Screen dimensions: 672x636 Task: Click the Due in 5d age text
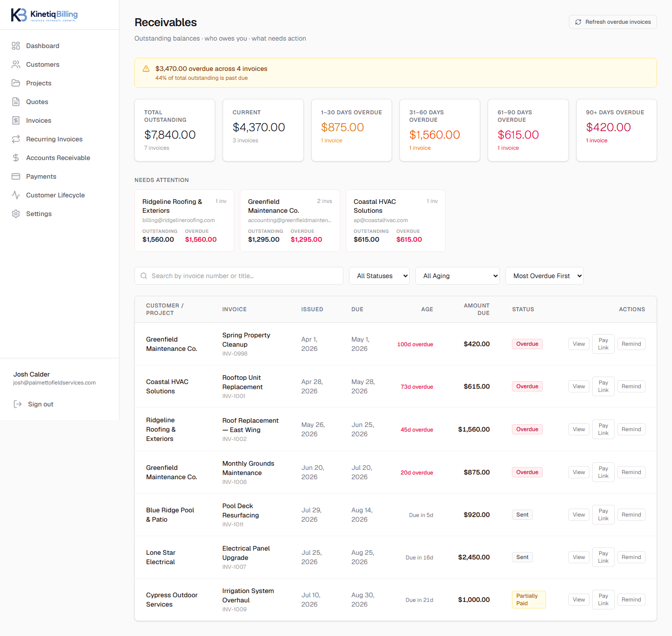[x=421, y=515]
